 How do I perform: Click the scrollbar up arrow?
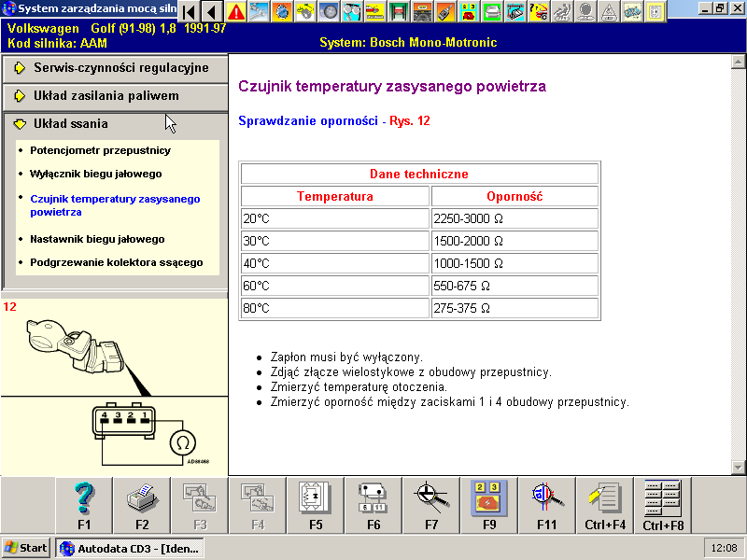pos(739,62)
